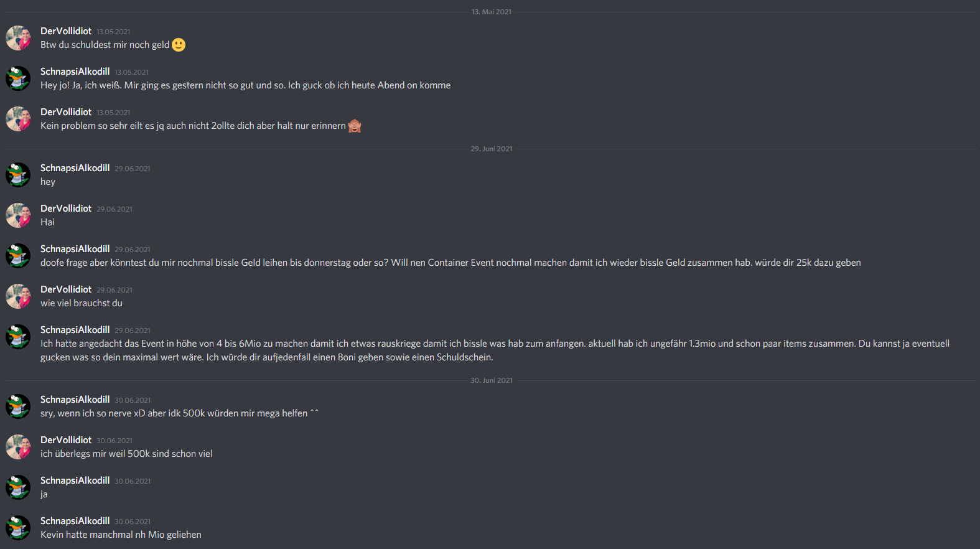Click the SchnapsiAlkodill avatar beside the 'ja' message
This screenshot has width=980, height=549.
(18, 487)
